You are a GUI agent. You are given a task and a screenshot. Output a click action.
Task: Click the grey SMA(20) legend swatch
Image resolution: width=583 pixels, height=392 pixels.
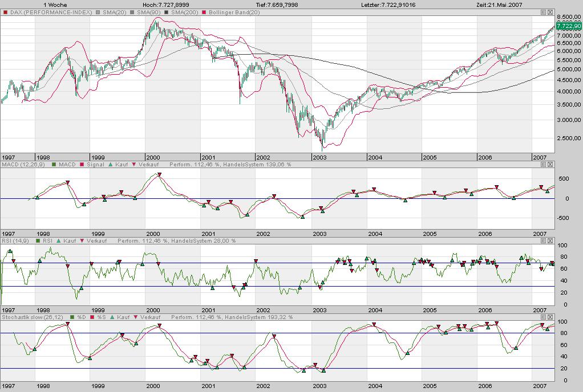pos(98,13)
